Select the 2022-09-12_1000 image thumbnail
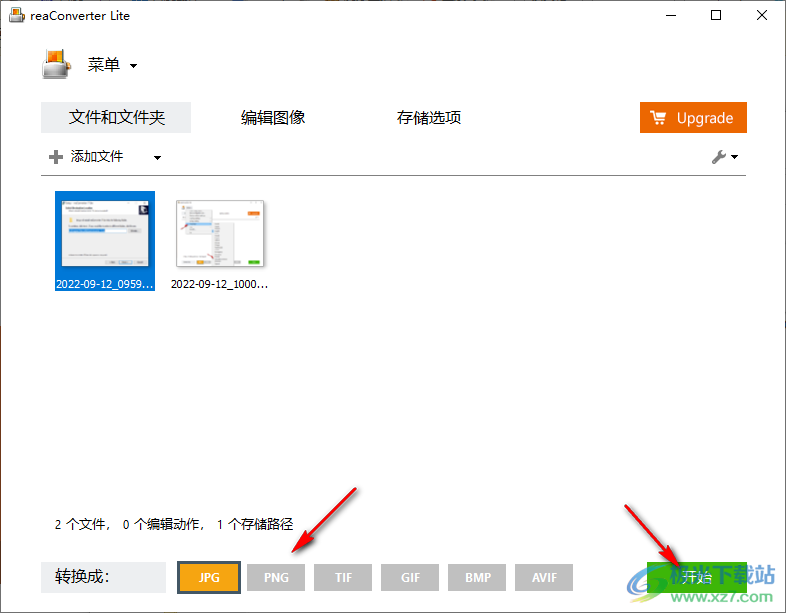Screen dimensions: 786x613 (x=220, y=241)
